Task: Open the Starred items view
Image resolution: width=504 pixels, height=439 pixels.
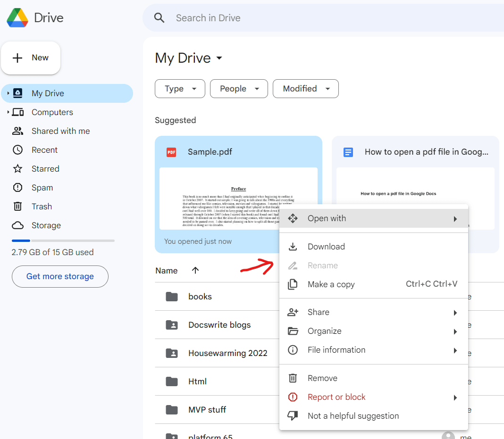Action: point(45,168)
